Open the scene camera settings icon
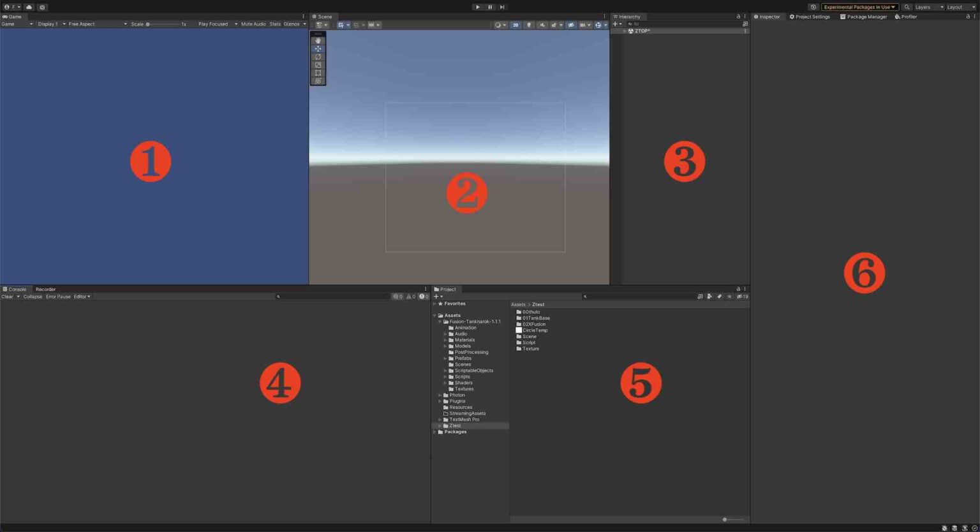This screenshot has width=980, height=532. point(598,25)
